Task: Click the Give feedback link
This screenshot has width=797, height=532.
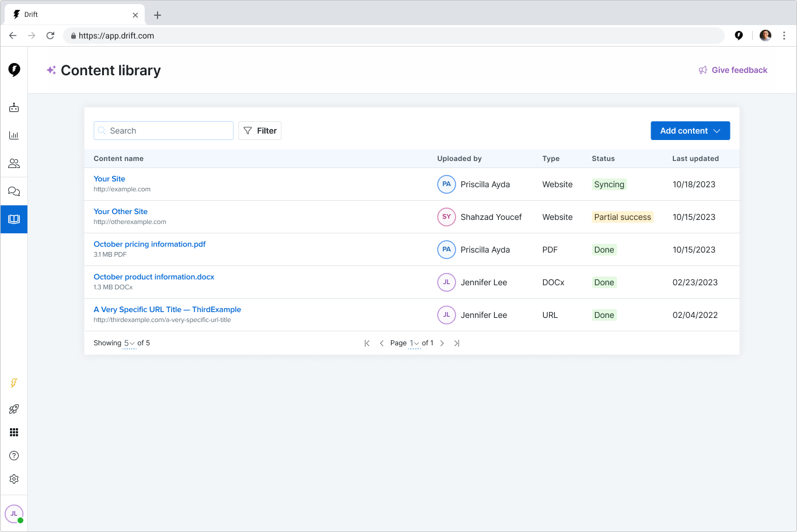Action: click(733, 70)
